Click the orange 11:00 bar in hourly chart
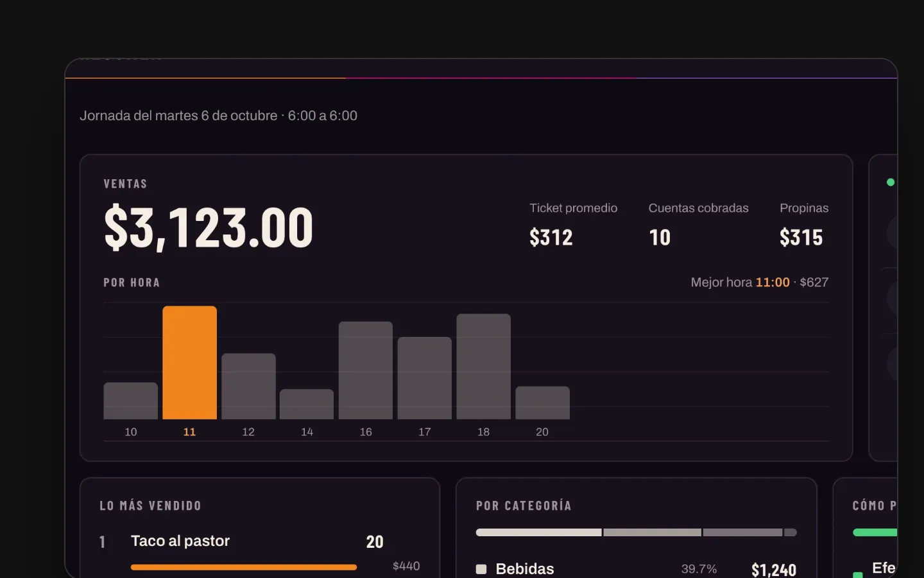924x578 pixels. pyautogui.click(x=189, y=363)
